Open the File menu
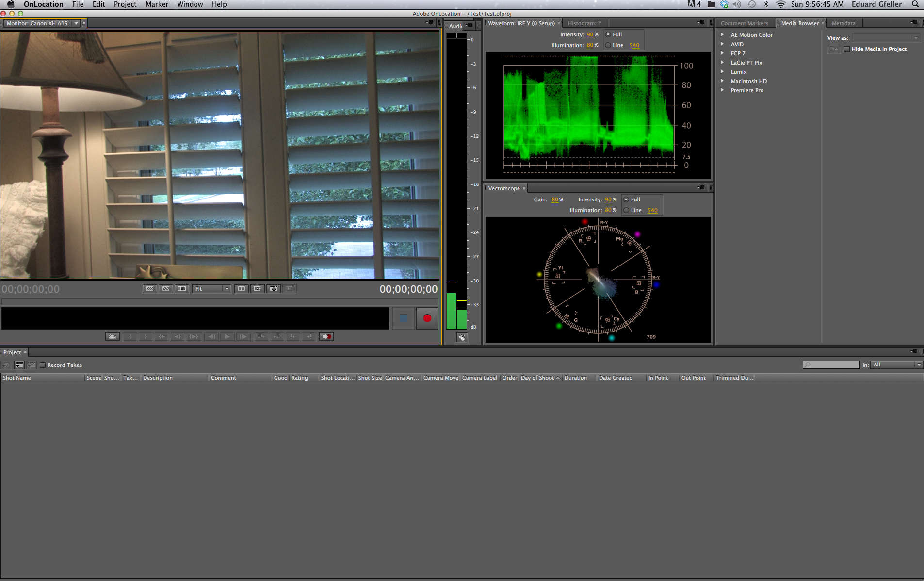924x581 pixels. 78,4
